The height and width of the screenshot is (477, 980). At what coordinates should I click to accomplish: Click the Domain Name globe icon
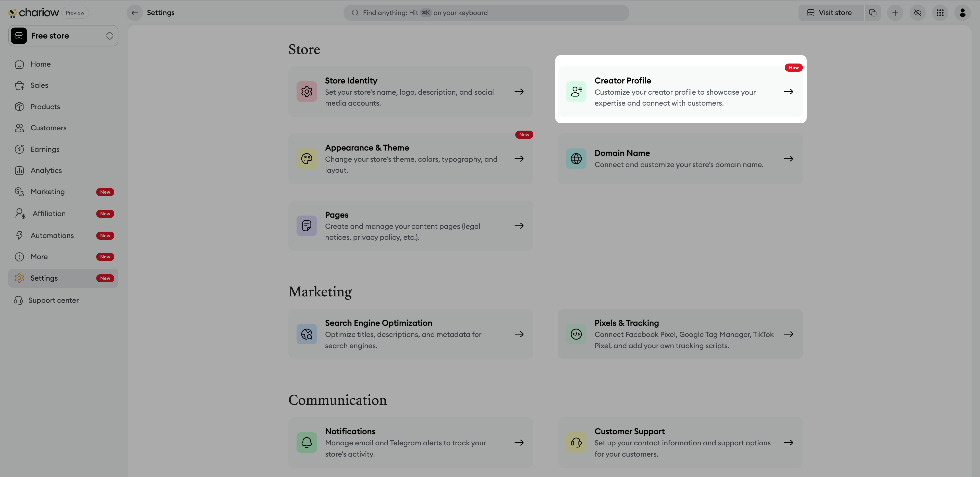[x=576, y=159]
